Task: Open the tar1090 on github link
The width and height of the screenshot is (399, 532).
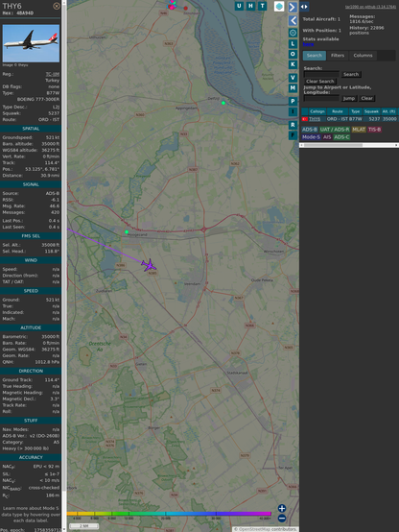Action: 370,7
